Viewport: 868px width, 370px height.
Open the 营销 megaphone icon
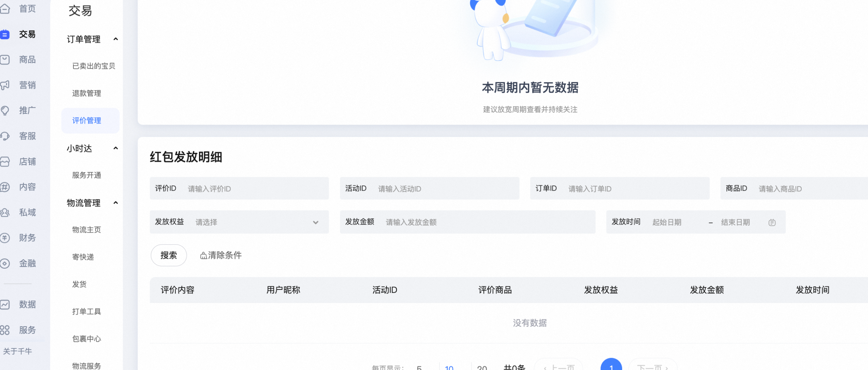[x=5, y=85]
